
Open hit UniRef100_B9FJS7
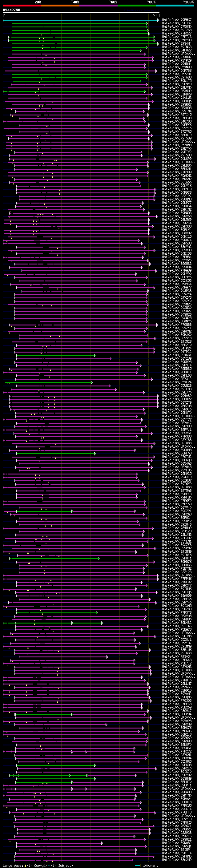tap(177, 23)
